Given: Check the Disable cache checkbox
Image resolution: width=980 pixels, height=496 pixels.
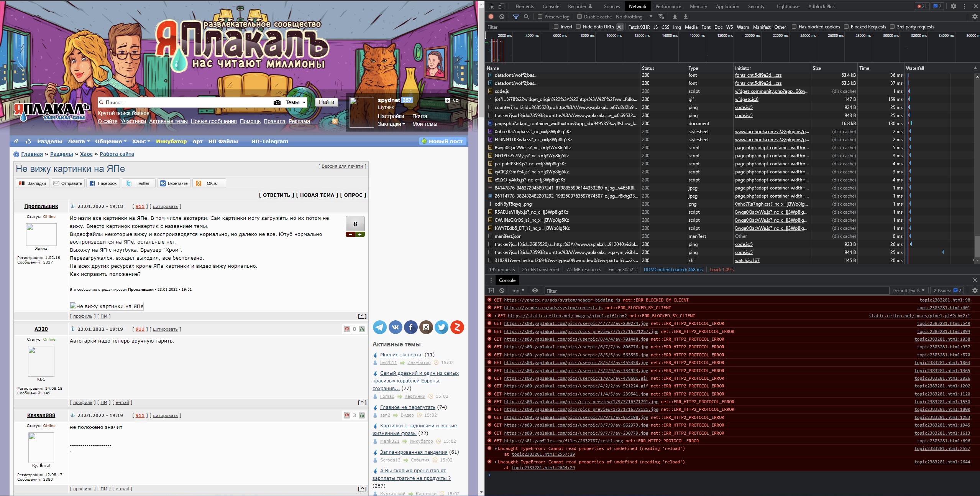Looking at the screenshot, I should pyautogui.click(x=579, y=16).
